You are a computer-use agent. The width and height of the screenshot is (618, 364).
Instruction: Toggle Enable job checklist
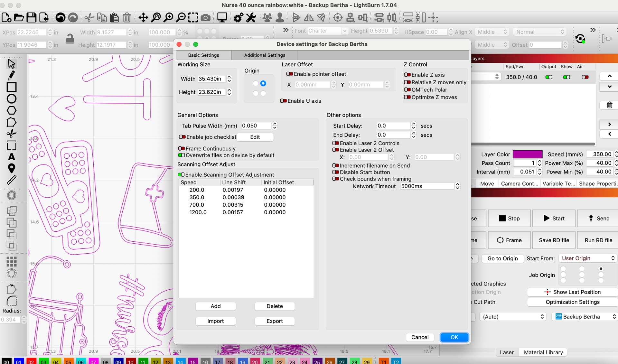coord(182,137)
